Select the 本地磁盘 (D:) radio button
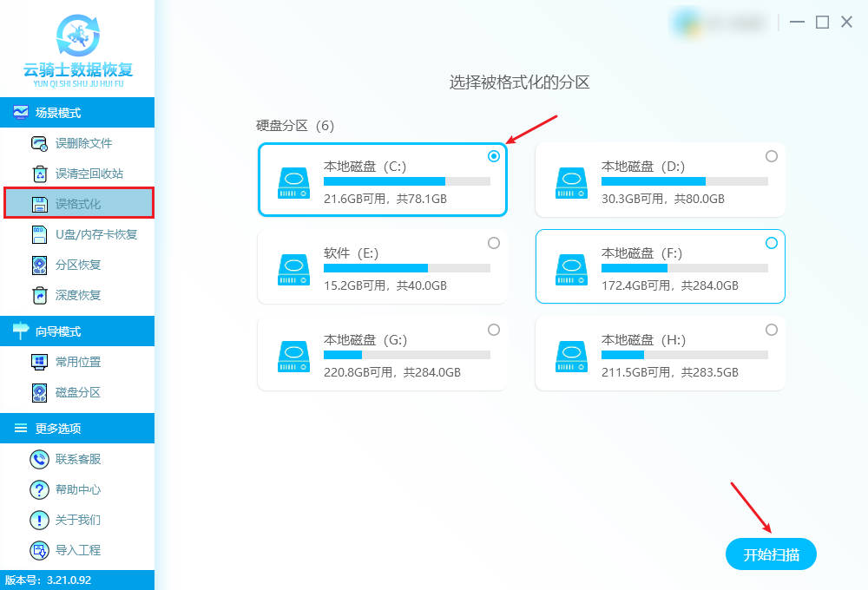 tap(771, 156)
